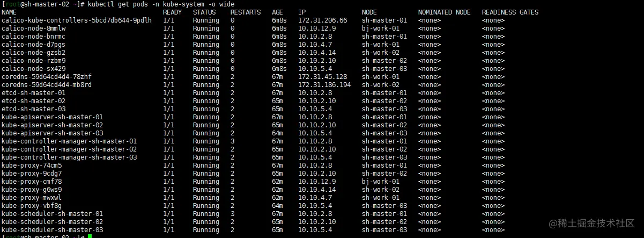
Task: Click IP 10.10.12.9 in calico-node-8mmlw row
Action: click(x=317, y=28)
